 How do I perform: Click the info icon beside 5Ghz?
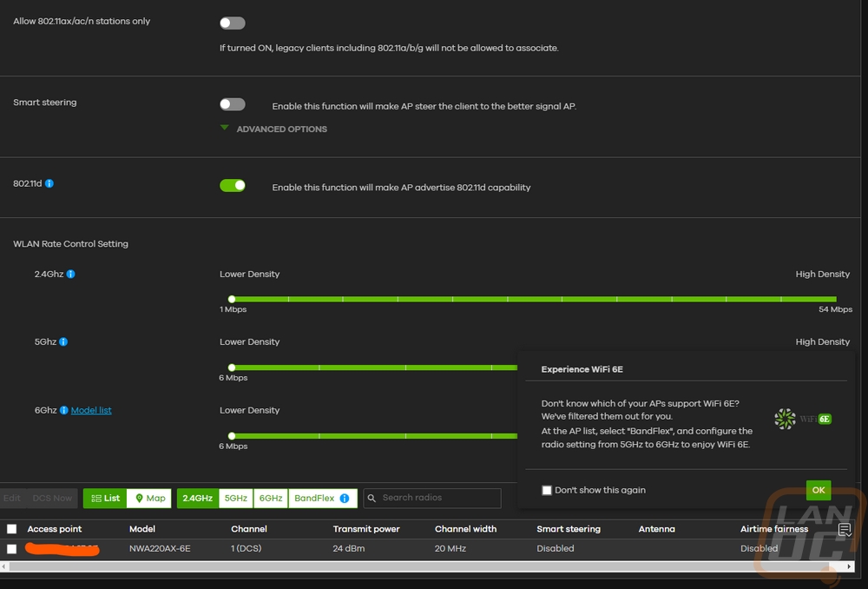[x=63, y=342]
